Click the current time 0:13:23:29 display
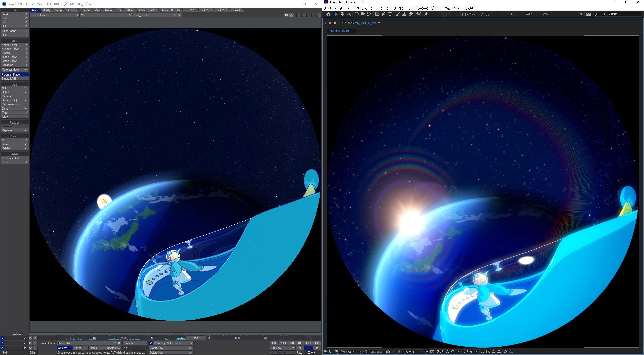The width and height of the screenshot is (644, 355). pos(376,352)
